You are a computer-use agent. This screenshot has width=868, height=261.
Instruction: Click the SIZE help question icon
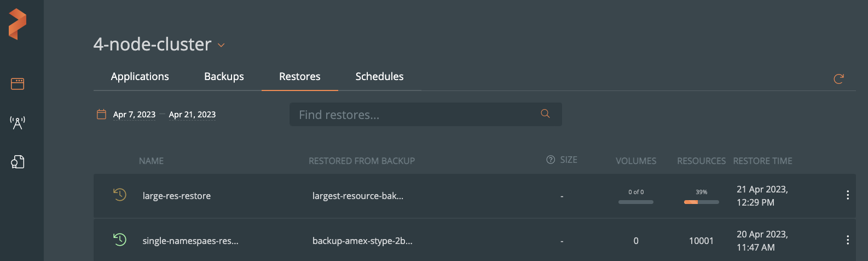pyautogui.click(x=551, y=160)
